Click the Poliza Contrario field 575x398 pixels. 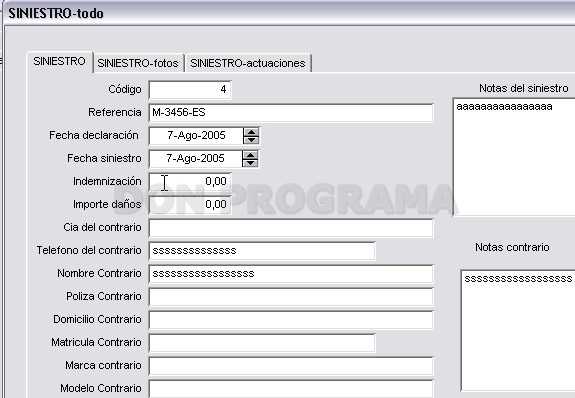pos(291,297)
